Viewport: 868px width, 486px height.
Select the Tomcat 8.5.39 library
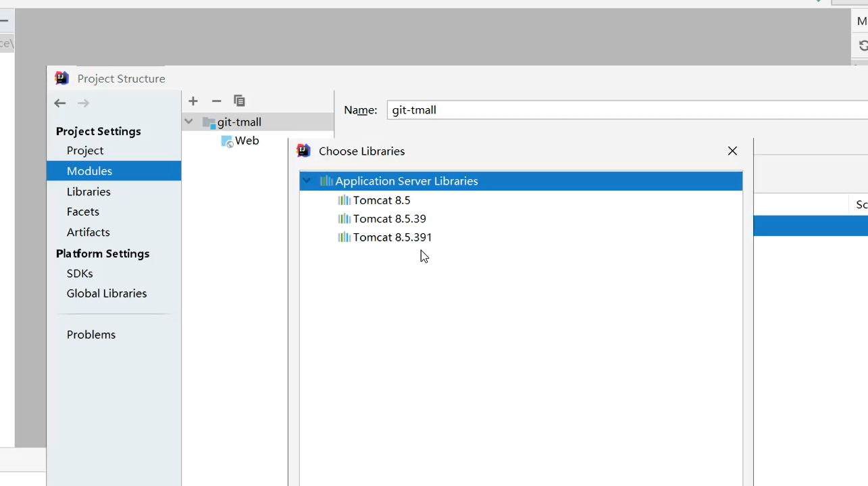pos(390,218)
